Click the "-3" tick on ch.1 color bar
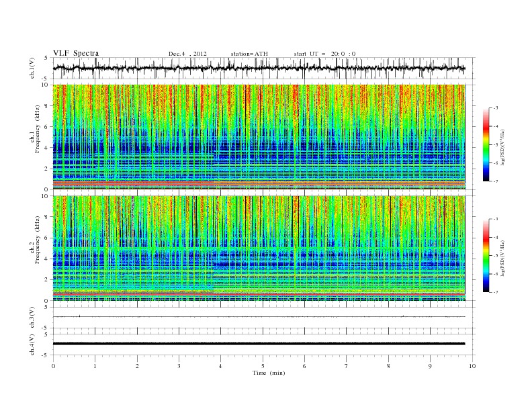Image resolution: width=532 pixels, height=411 pixels. 496,108
